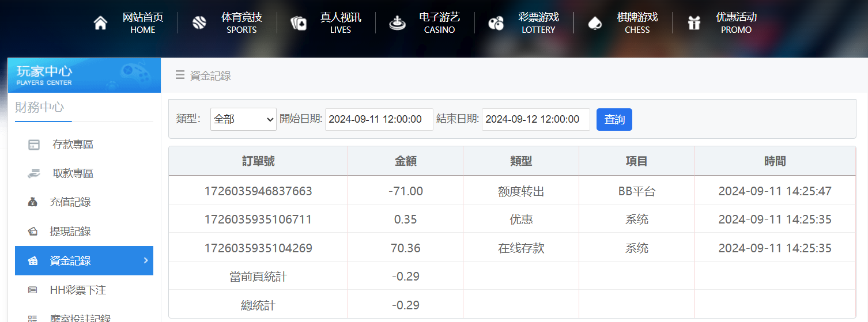Viewport: 868px width, 322px height.
Task: Click the playing cards Lives icon
Action: [x=299, y=23]
